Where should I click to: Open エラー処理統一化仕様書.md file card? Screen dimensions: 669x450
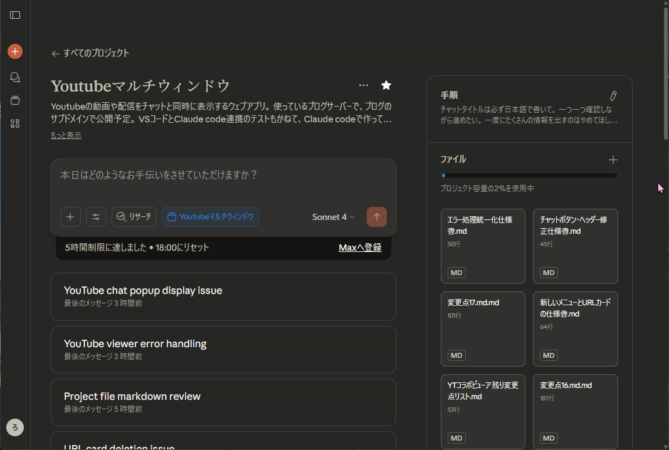pos(483,246)
